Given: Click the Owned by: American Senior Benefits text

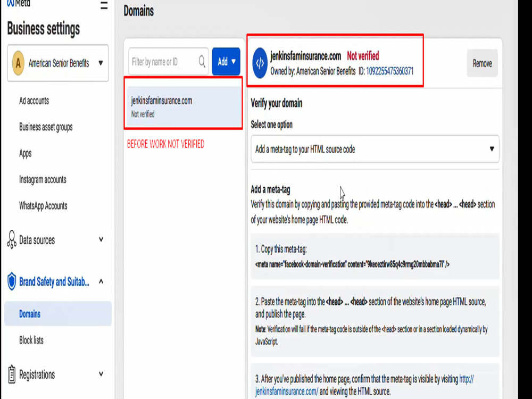Looking at the screenshot, I should point(313,71).
